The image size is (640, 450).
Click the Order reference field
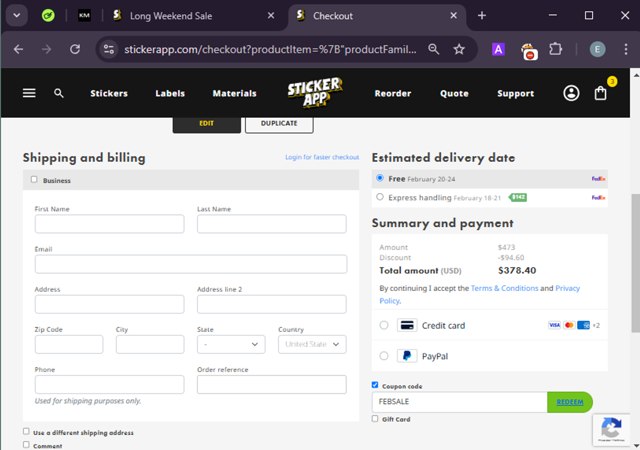272,385
